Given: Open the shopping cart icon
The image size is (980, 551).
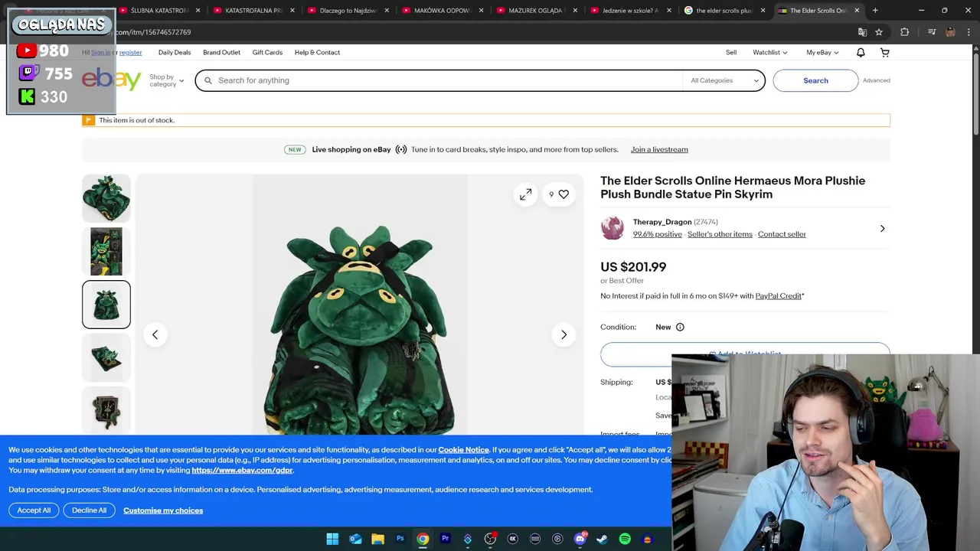Looking at the screenshot, I should (x=885, y=53).
